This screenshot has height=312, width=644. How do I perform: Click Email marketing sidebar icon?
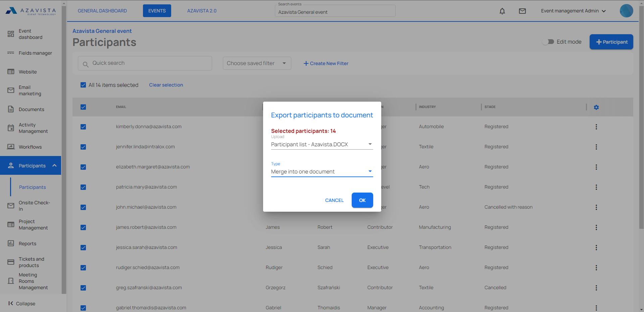point(11,90)
